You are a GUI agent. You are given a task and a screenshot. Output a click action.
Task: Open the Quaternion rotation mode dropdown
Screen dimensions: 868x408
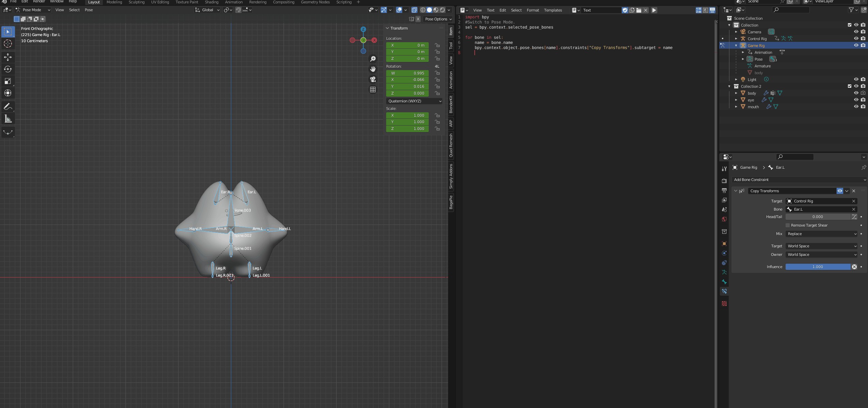point(414,101)
